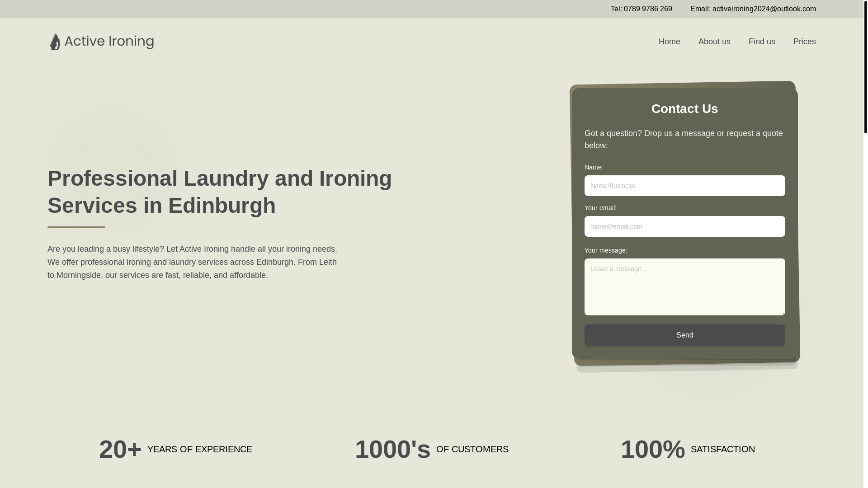This screenshot has width=868, height=488.
Task: Click into the Leave a message textarea
Action: [x=684, y=287]
